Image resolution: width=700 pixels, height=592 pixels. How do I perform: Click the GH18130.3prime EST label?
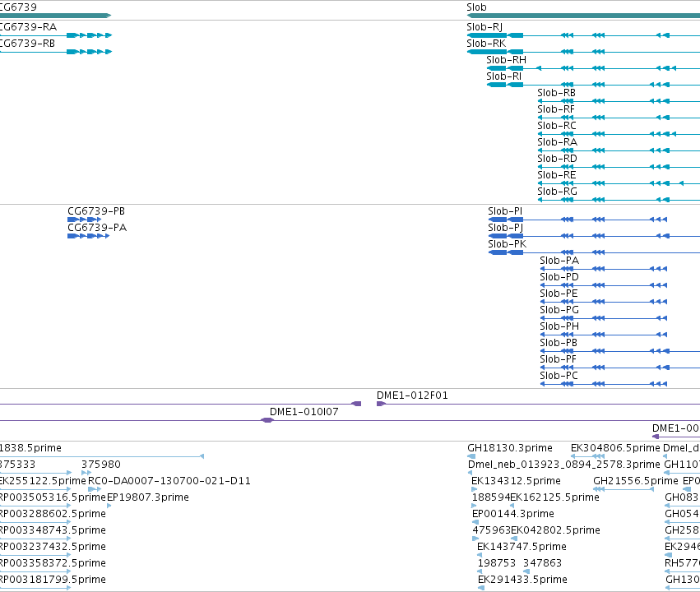[510, 448]
